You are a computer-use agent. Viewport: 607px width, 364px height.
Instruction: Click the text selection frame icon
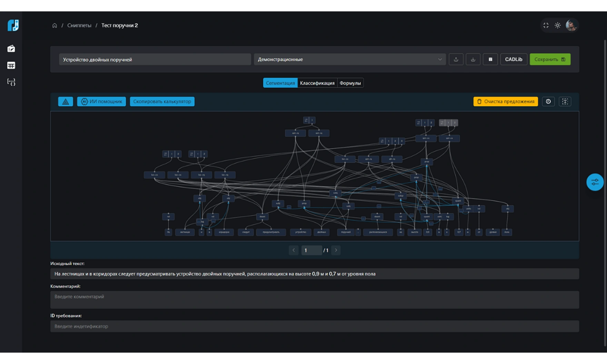click(565, 102)
